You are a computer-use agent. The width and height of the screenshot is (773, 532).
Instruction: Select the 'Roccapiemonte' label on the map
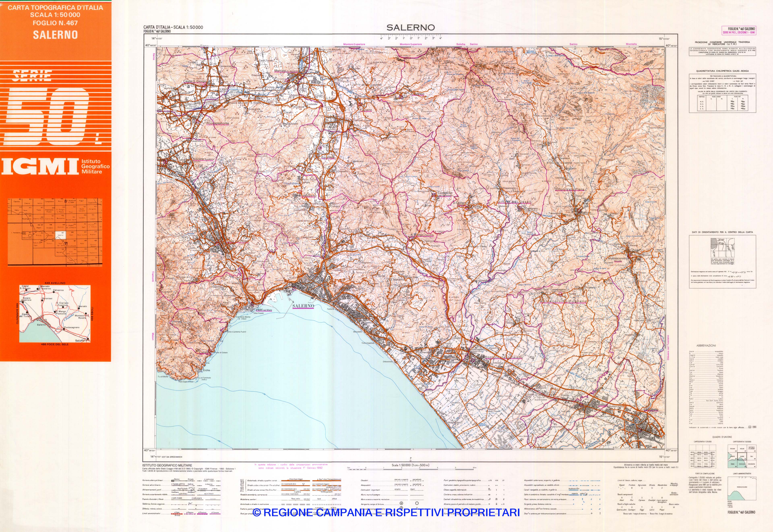tap(218, 123)
